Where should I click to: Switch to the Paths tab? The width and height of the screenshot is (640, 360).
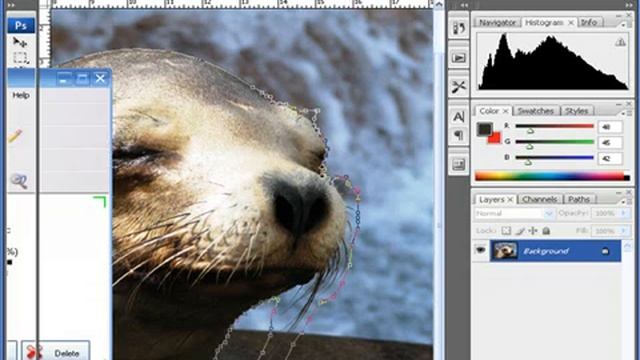[579, 200]
